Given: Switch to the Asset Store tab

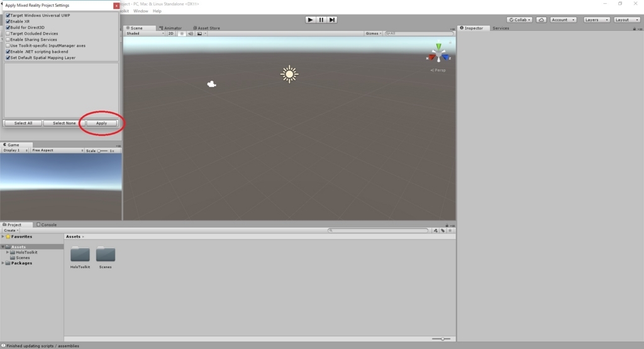Looking at the screenshot, I should pos(206,28).
